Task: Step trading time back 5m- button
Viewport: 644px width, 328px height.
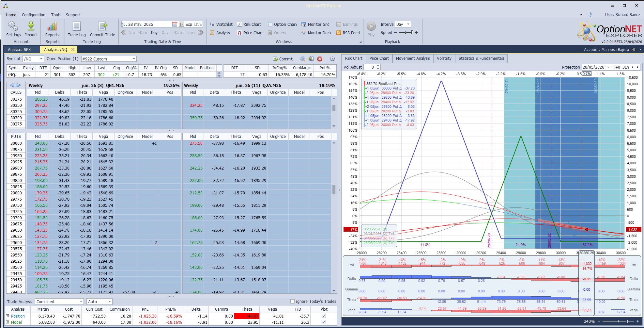Action: coord(133,33)
